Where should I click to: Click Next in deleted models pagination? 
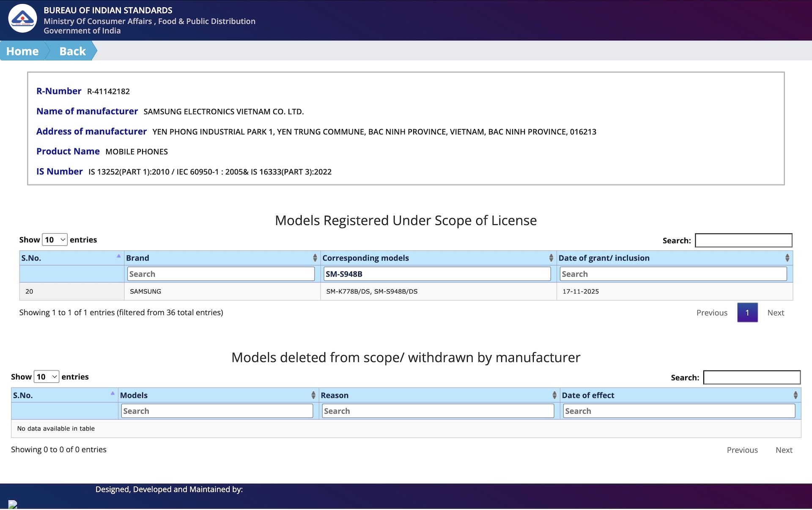(x=784, y=450)
